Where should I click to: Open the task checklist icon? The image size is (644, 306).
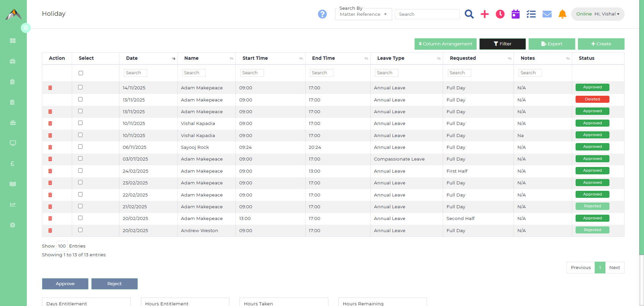(x=531, y=14)
